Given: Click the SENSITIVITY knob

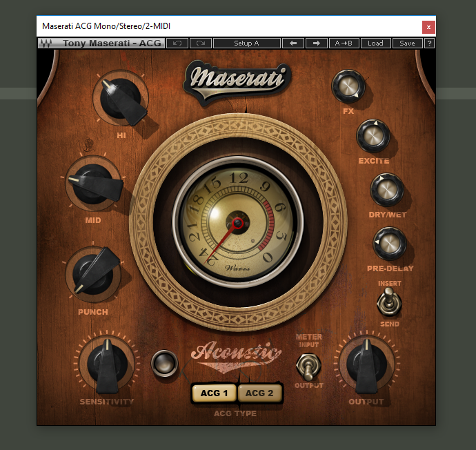Looking at the screenshot, I should click(x=107, y=364).
